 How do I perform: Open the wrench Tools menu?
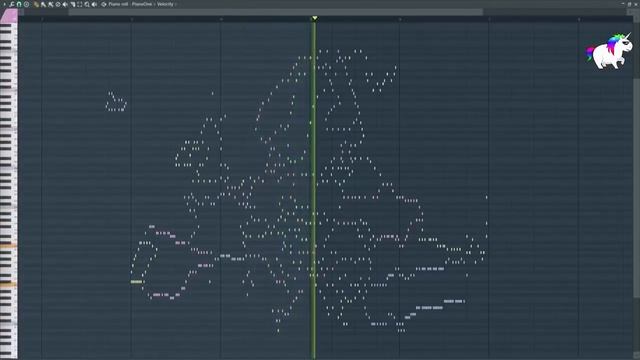pyautogui.click(x=11, y=4)
